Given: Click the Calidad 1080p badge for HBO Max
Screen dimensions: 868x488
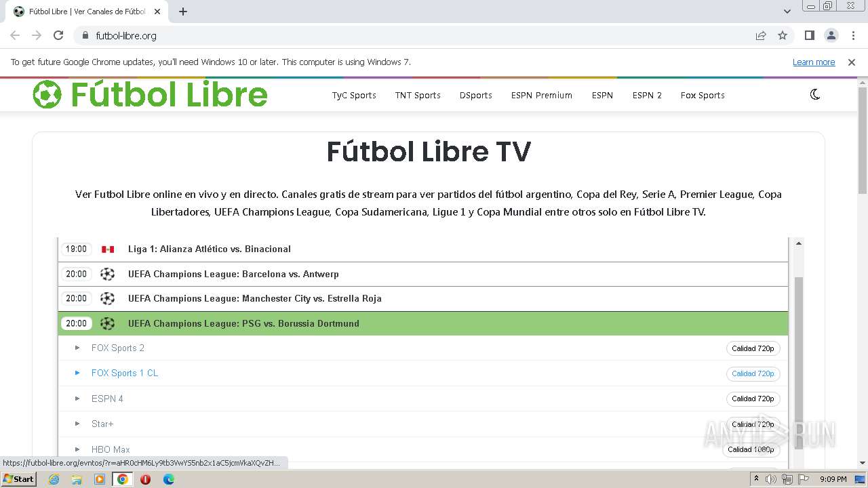Looking at the screenshot, I should (x=751, y=449).
